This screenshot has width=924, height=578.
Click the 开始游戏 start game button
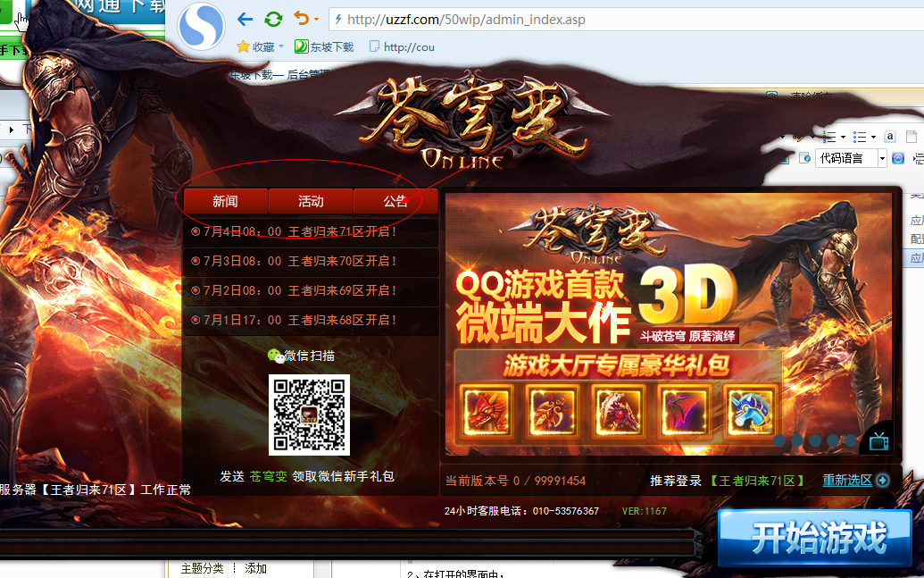[815, 538]
